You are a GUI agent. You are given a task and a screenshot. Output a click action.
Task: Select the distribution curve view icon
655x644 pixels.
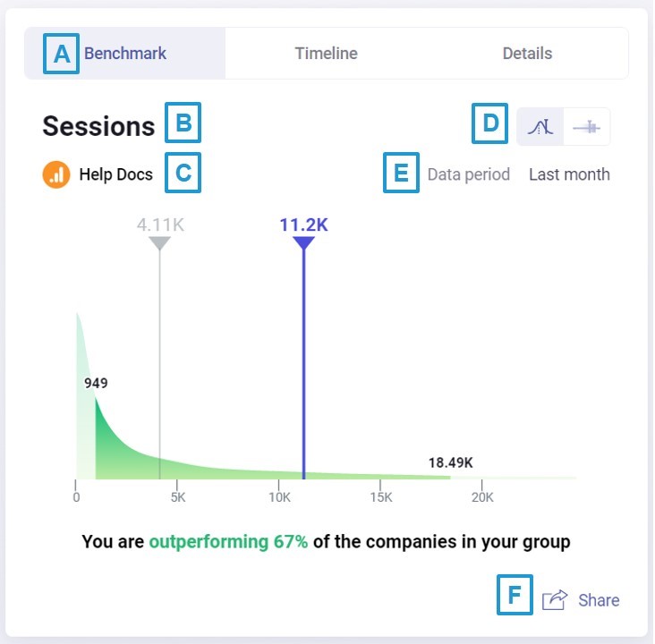tap(540, 127)
